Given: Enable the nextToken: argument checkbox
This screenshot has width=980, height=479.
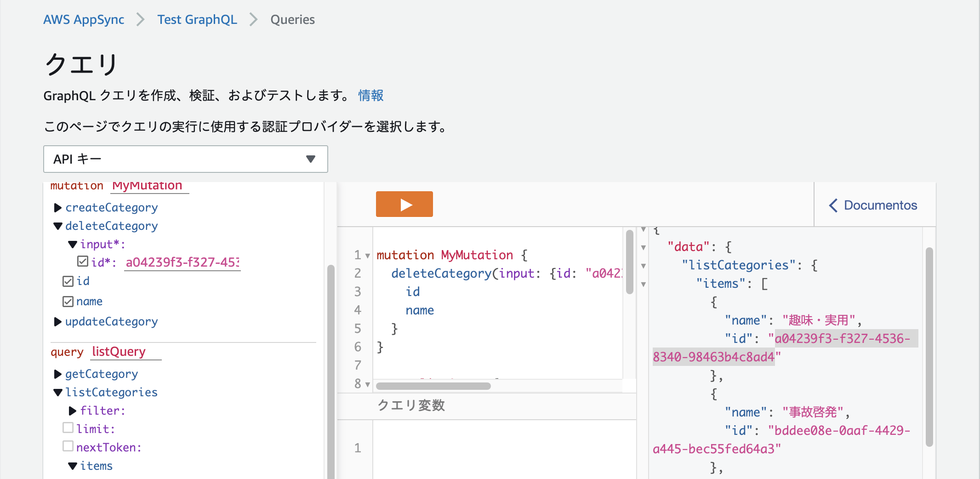Looking at the screenshot, I should click(x=68, y=446).
